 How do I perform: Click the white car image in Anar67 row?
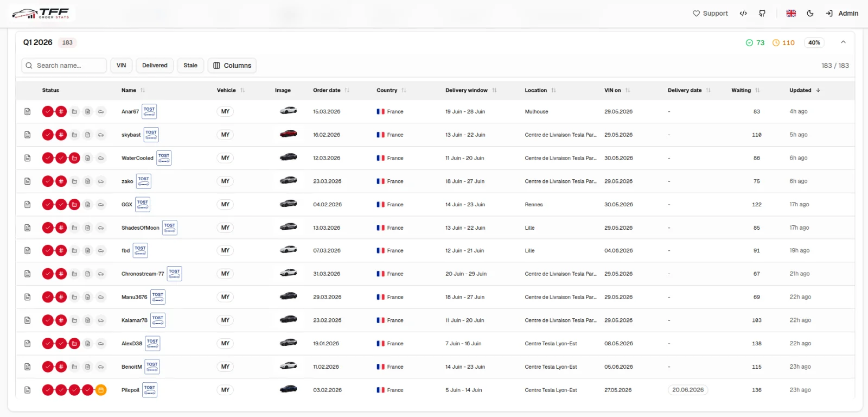coord(288,111)
